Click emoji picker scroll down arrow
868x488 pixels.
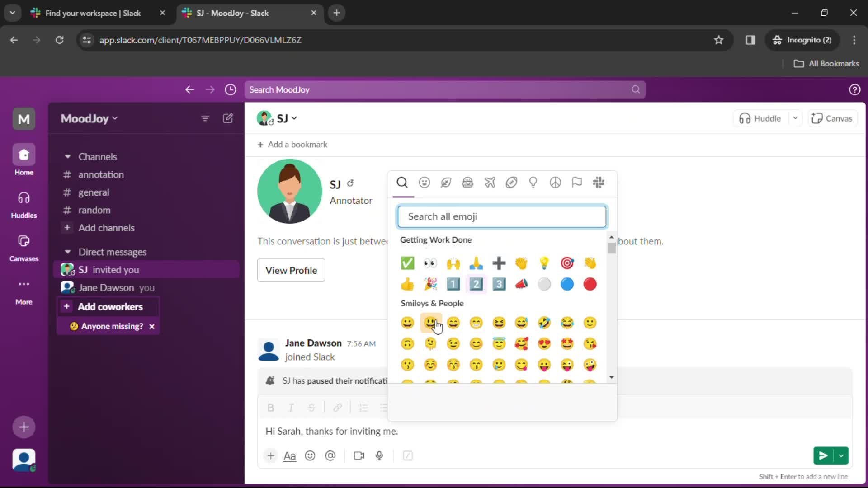point(612,377)
